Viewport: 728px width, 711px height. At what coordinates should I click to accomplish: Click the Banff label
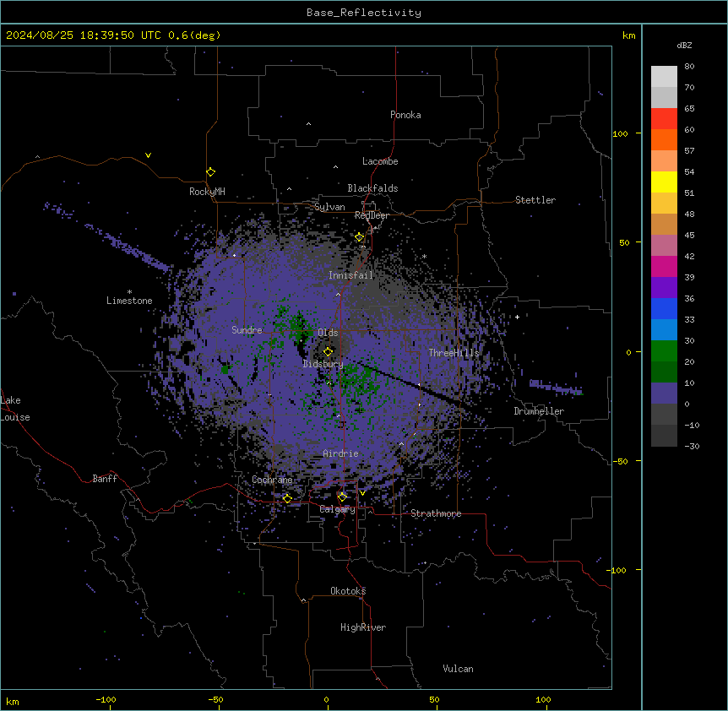pos(105,479)
